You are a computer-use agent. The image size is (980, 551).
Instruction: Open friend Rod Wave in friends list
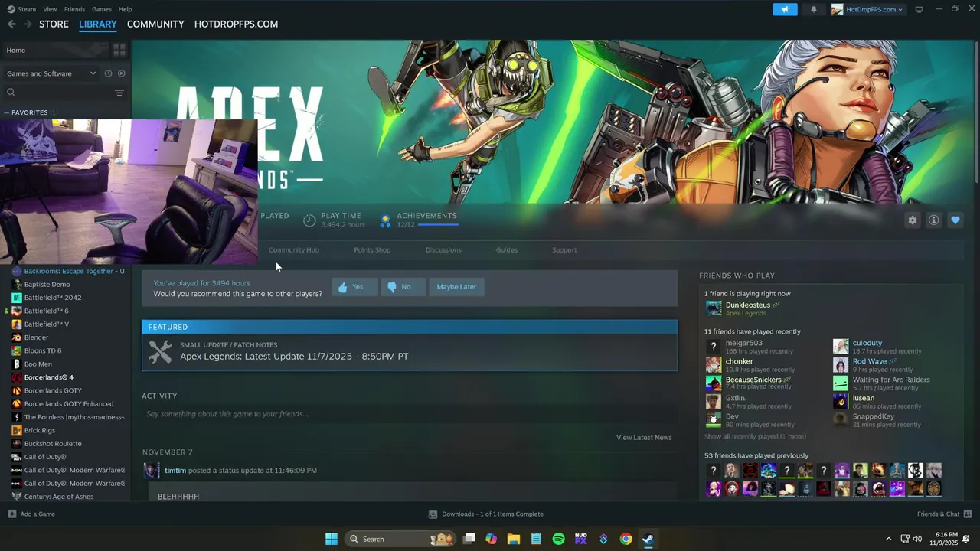(x=870, y=361)
